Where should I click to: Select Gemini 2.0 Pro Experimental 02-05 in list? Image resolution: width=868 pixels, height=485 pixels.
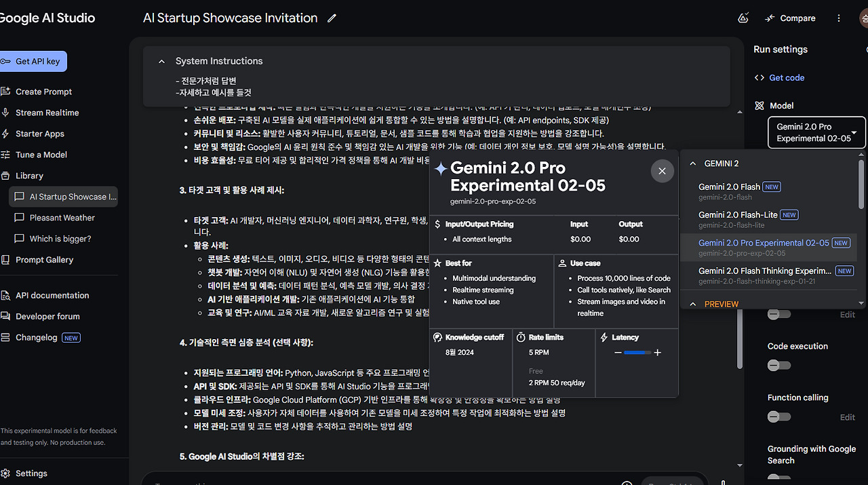[x=770, y=247]
